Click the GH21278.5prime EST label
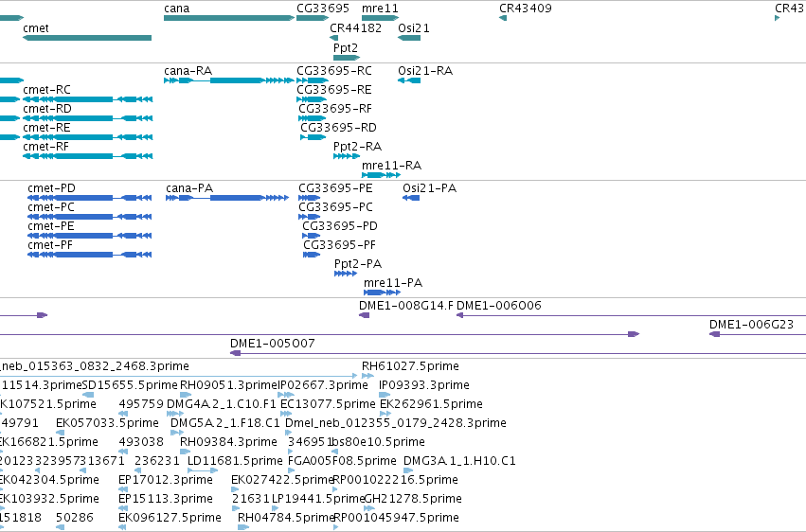 point(413,500)
